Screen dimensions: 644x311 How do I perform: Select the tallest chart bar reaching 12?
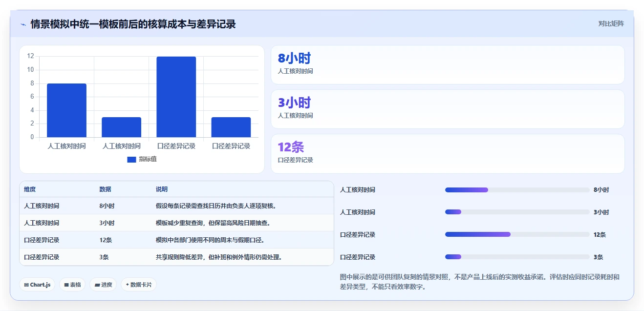click(x=176, y=97)
